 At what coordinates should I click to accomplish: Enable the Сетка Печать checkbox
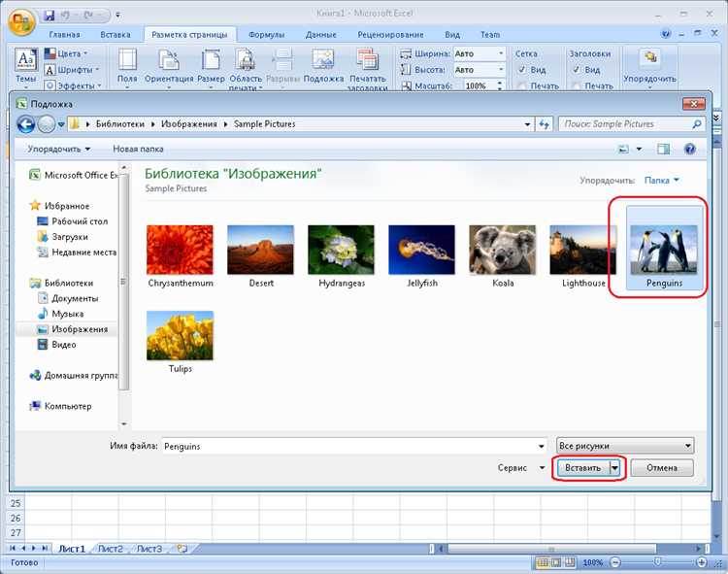(x=522, y=85)
